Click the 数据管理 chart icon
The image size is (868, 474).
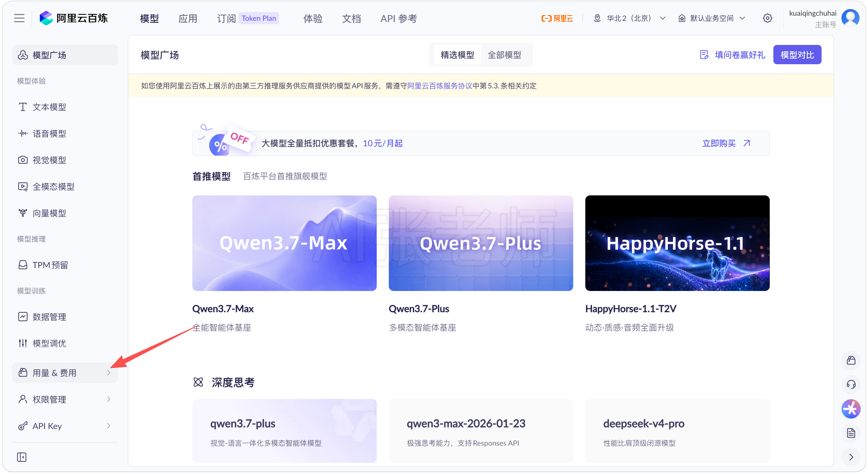click(23, 317)
